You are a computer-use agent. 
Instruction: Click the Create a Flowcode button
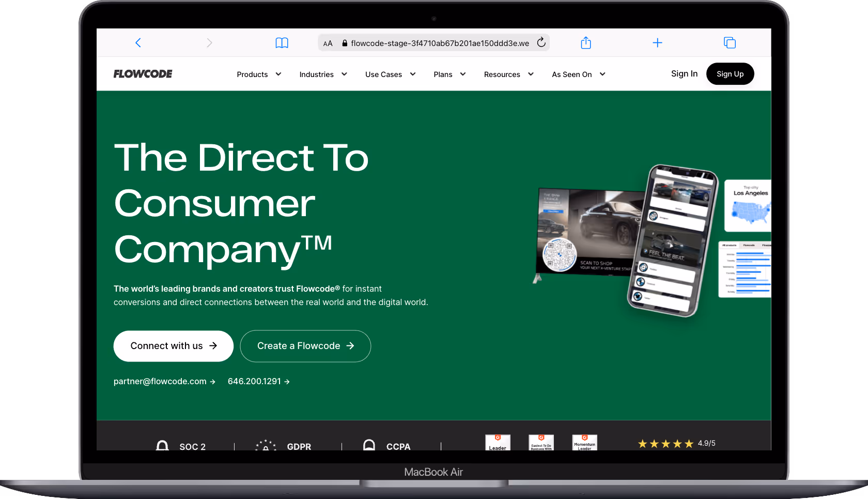point(305,346)
